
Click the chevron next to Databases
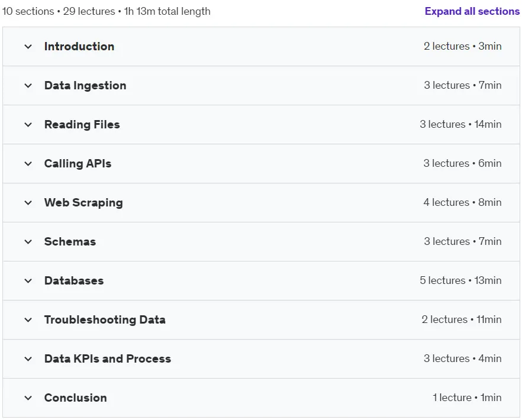pyautogui.click(x=28, y=281)
